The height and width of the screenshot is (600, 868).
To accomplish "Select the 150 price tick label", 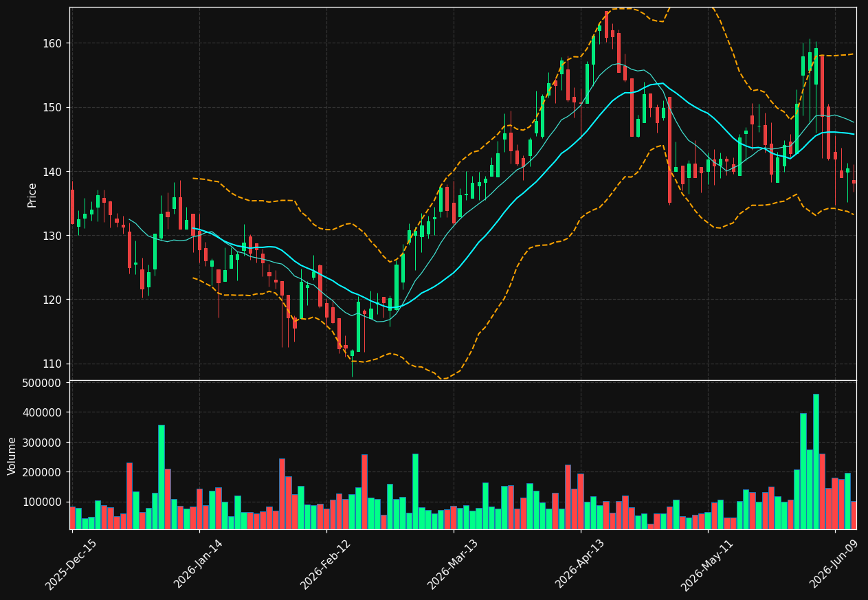I will point(52,107).
